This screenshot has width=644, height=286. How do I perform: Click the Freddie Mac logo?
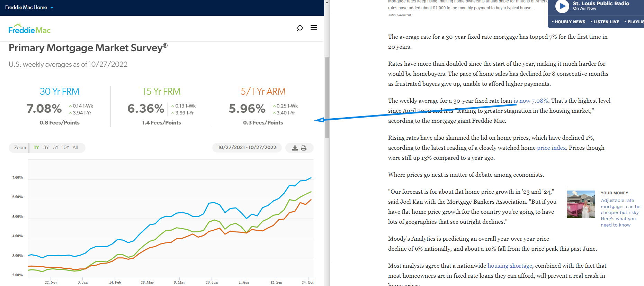(x=29, y=29)
